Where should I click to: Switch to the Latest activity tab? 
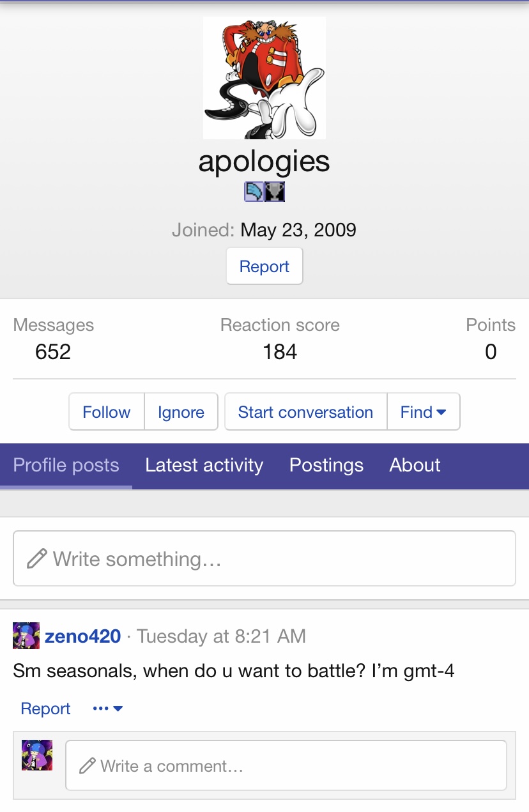[x=204, y=465]
